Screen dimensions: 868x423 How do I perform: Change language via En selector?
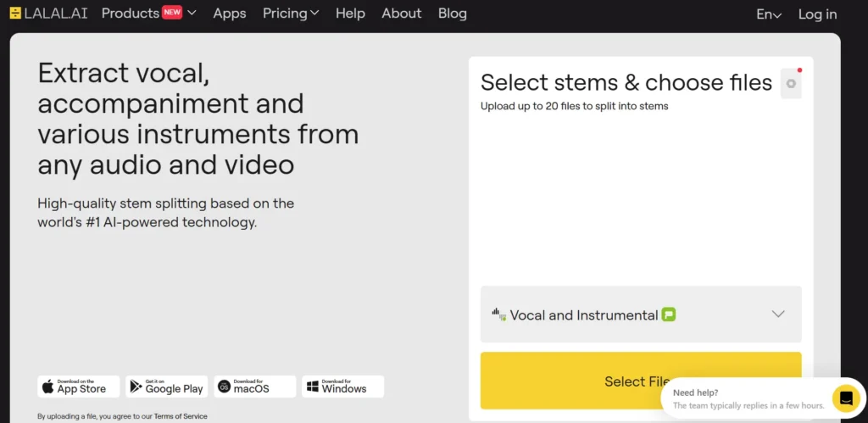pyautogui.click(x=769, y=14)
